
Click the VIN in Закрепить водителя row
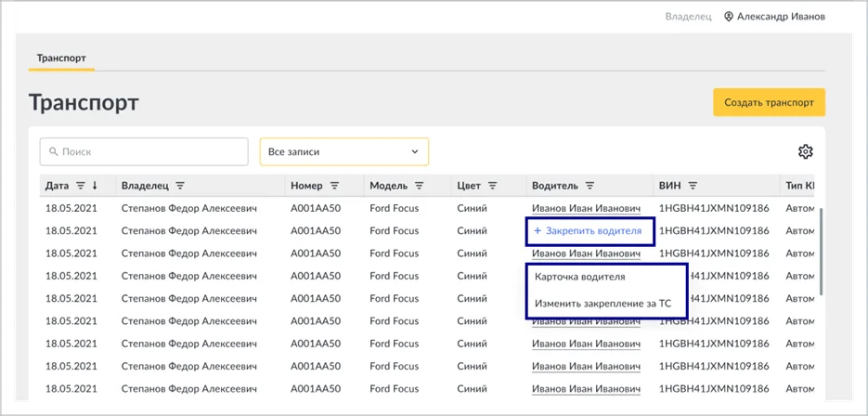[714, 231]
